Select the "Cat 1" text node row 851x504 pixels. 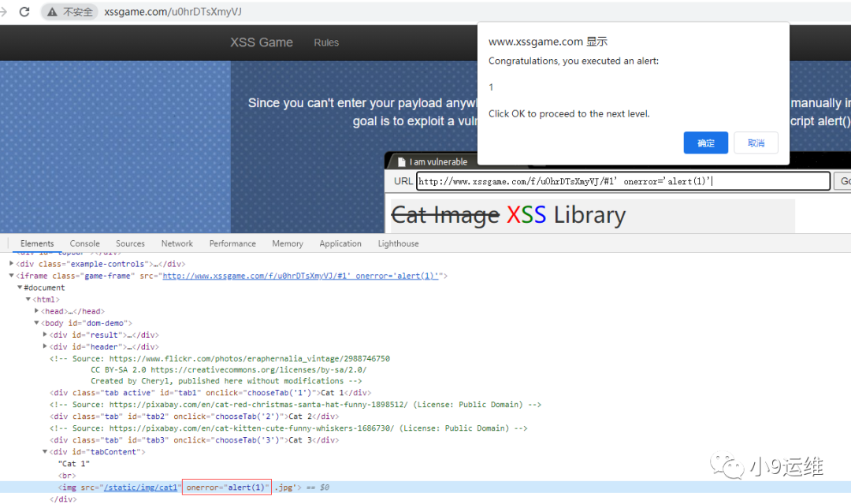coord(74,463)
